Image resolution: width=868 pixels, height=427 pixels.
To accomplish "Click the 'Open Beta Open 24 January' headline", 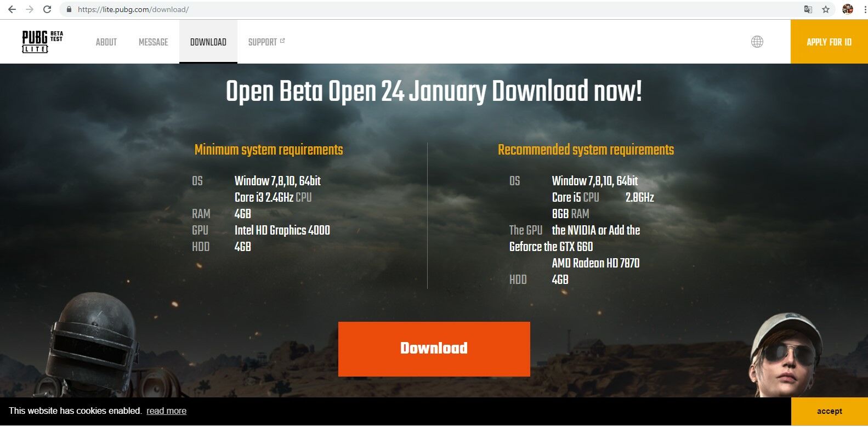I will [x=434, y=91].
